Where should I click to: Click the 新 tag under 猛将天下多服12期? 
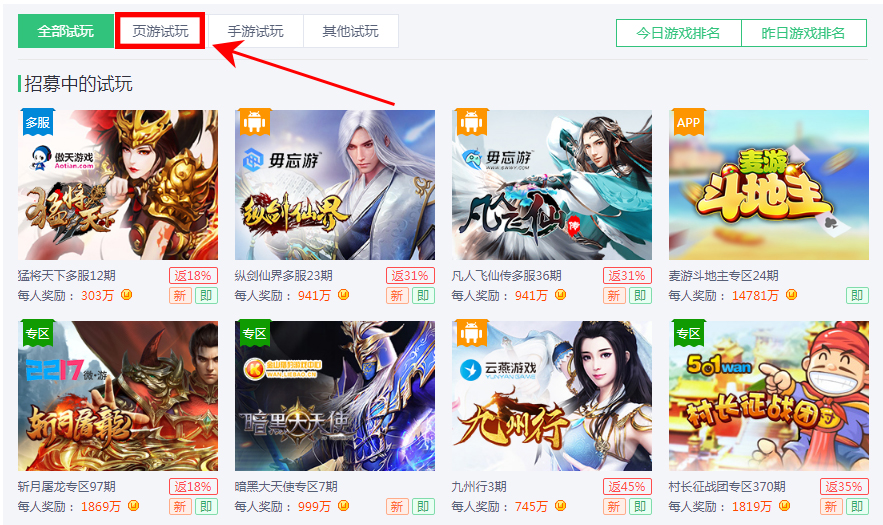180,295
